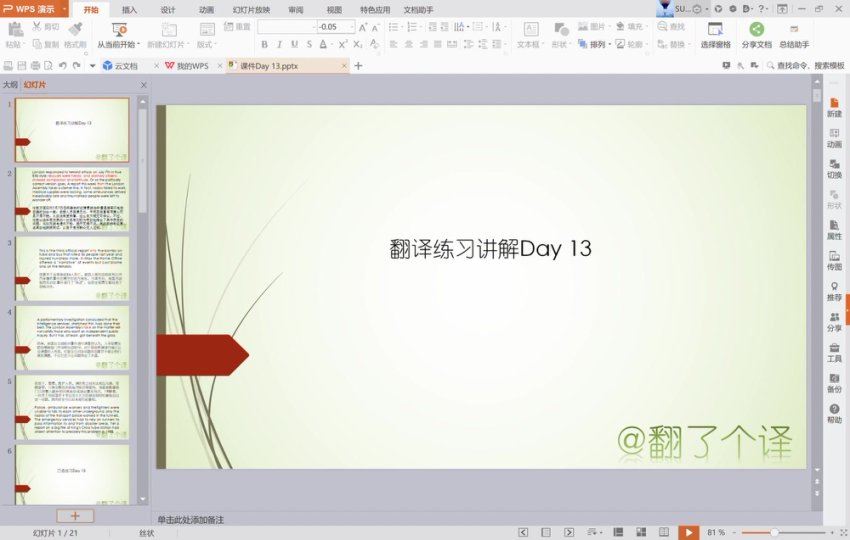The width and height of the screenshot is (850, 540).
Task: Switch to the Slide Show (幻灯片放映) ribbon tab
Action: coord(251,10)
